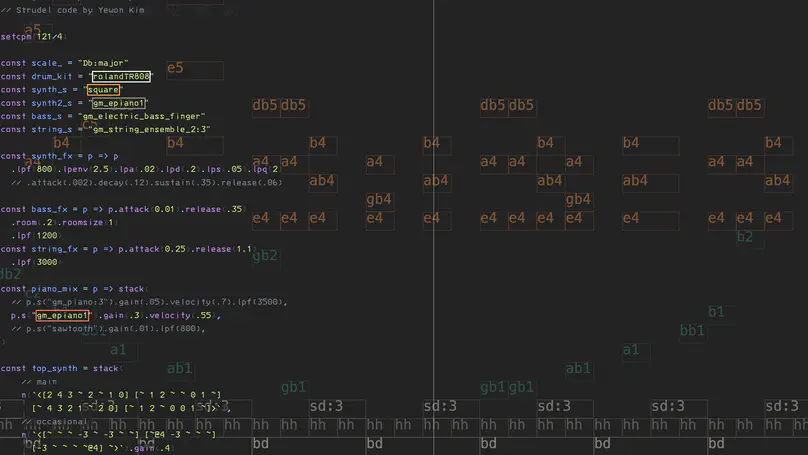Click the commented "sawtooth" line
The width and height of the screenshot is (808, 455).
pyautogui.click(x=108, y=328)
